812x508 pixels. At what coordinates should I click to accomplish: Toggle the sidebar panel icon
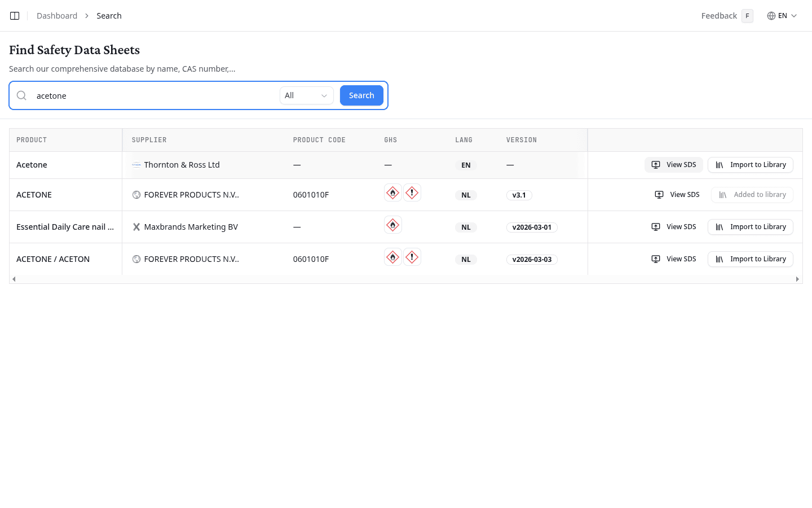(x=15, y=16)
